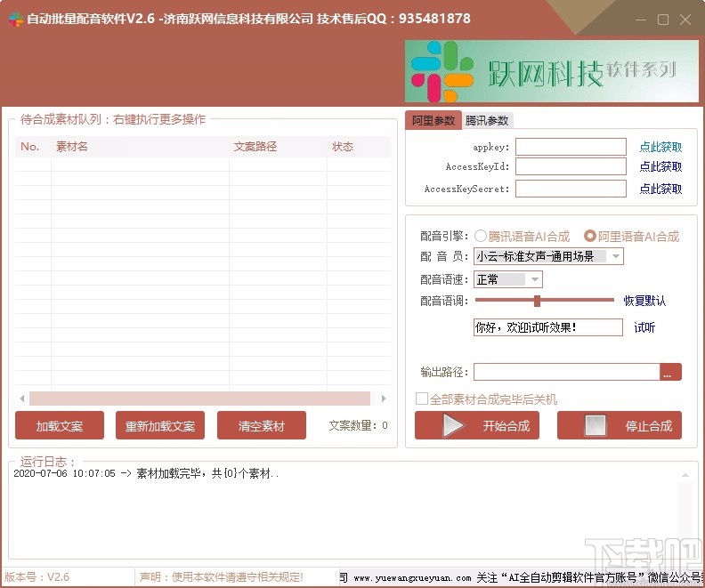Click the stop square icon on 停止合成
705x588 pixels.
click(595, 425)
